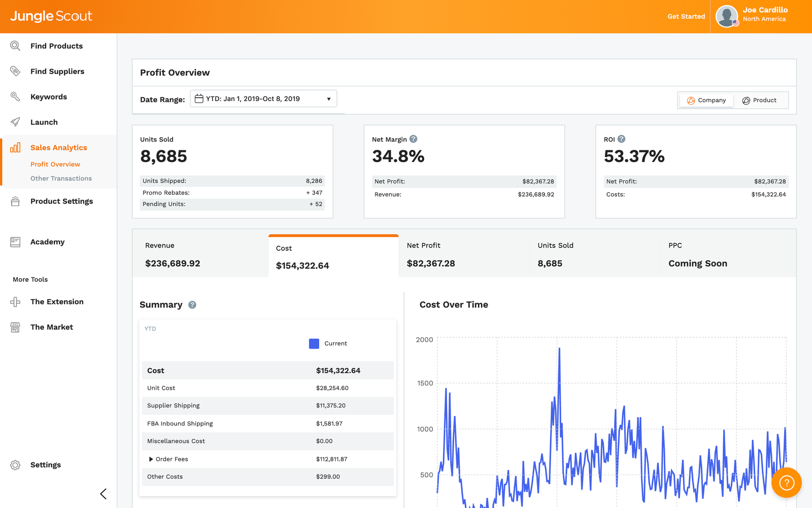This screenshot has width=812, height=508.
Task: Click the Launch paper plane icon
Action: (15, 122)
